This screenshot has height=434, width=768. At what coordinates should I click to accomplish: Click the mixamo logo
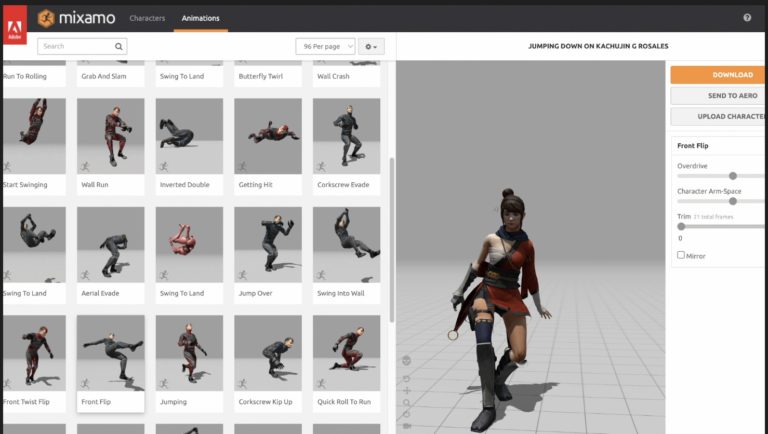click(x=75, y=18)
